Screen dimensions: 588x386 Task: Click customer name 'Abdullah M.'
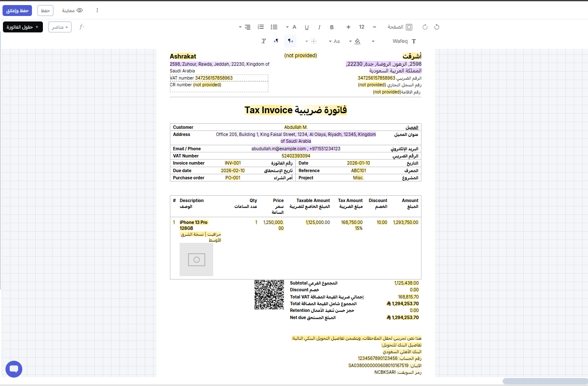[x=296, y=127]
